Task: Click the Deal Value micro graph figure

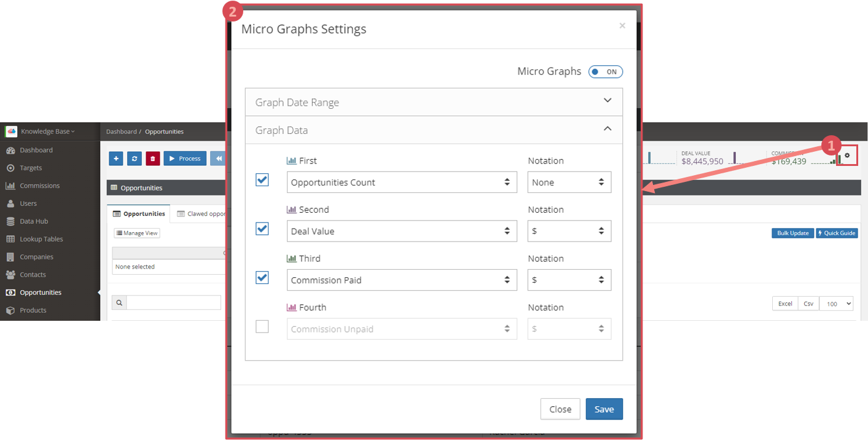Action: [x=702, y=161]
